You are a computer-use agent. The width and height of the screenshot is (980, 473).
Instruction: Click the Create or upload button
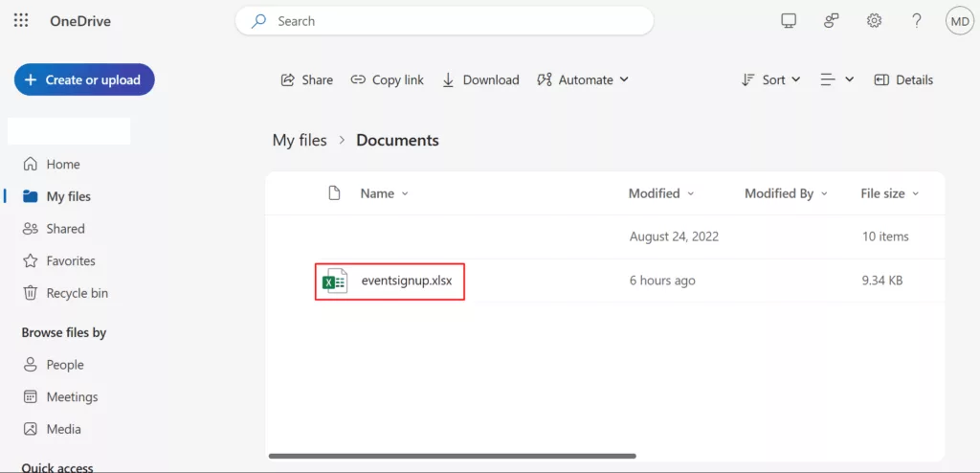[84, 79]
